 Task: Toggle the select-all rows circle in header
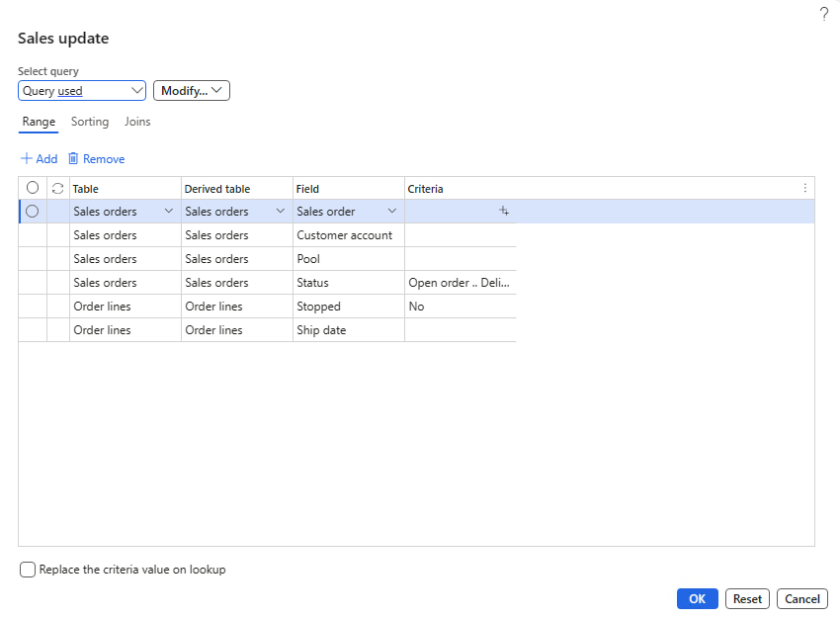click(x=33, y=188)
